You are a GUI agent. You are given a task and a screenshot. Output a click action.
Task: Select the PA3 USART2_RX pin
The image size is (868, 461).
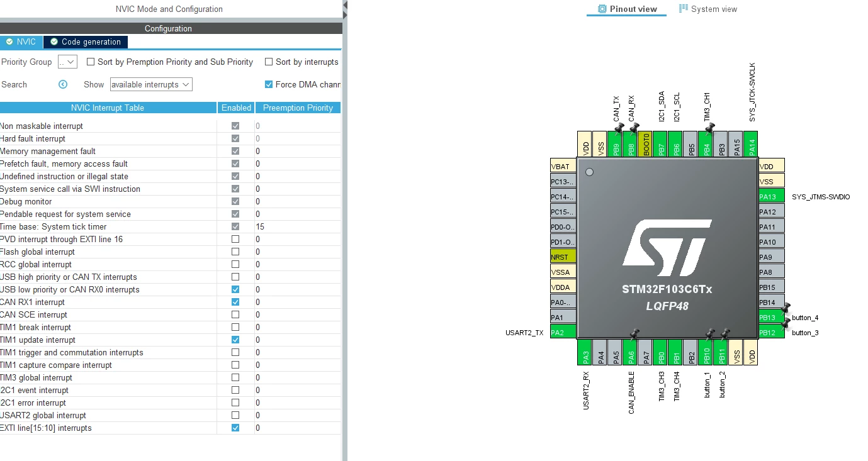point(585,352)
